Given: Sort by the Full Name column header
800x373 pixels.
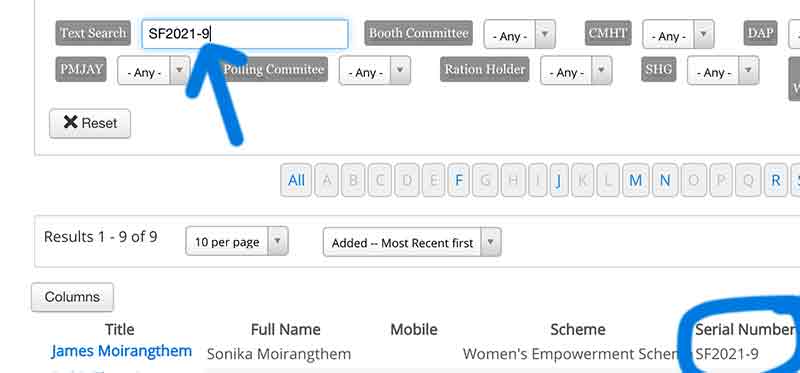Looking at the screenshot, I should pyautogui.click(x=286, y=330).
